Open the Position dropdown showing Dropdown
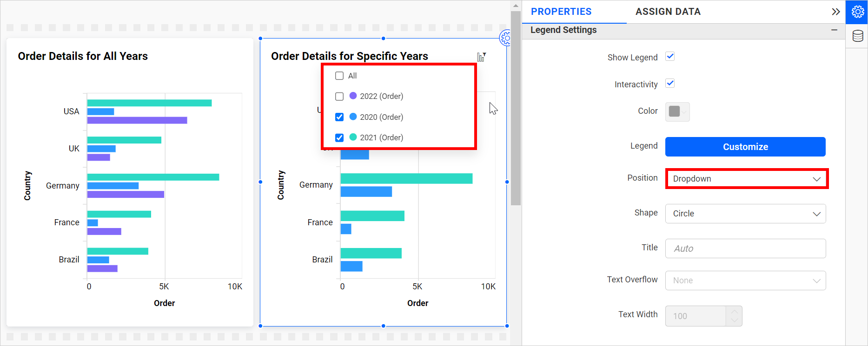This screenshot has height=346, width=868. point(746,179)
